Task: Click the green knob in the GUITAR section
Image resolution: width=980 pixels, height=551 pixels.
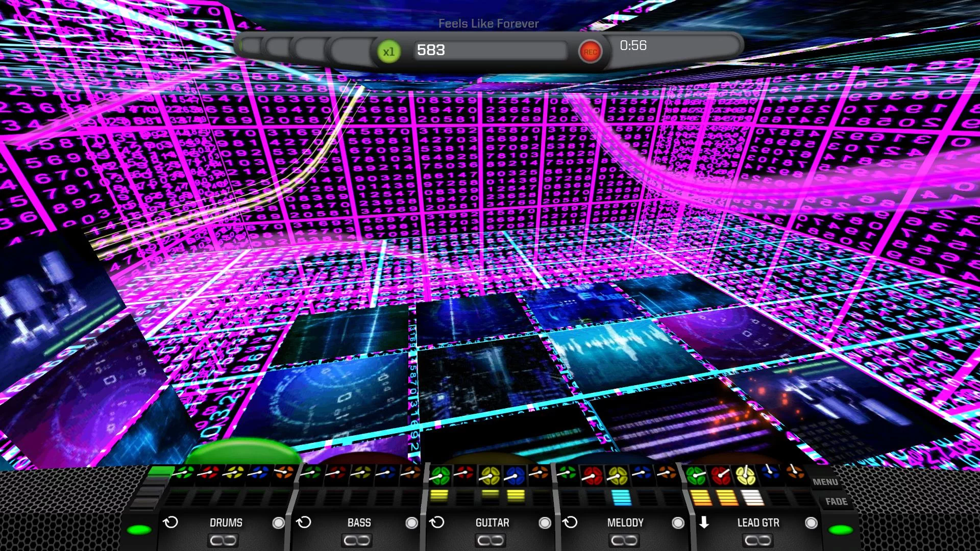Action: [439, 476]
